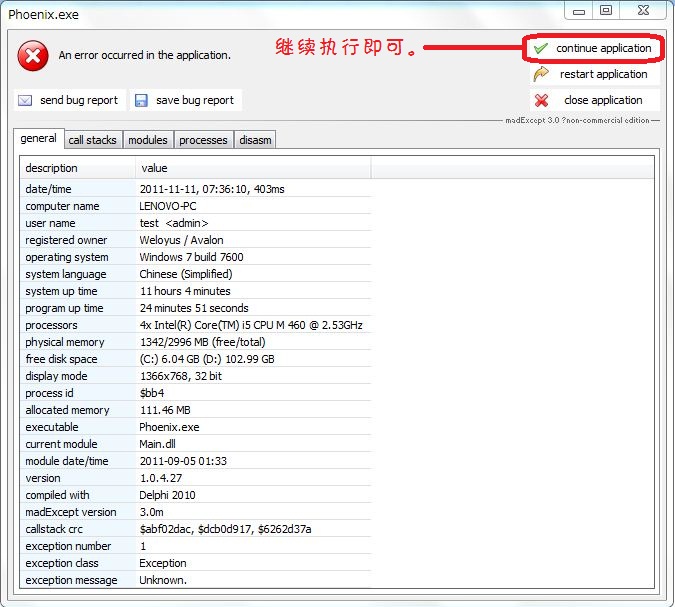Select value LENOVO-PC

click(167, 206)
